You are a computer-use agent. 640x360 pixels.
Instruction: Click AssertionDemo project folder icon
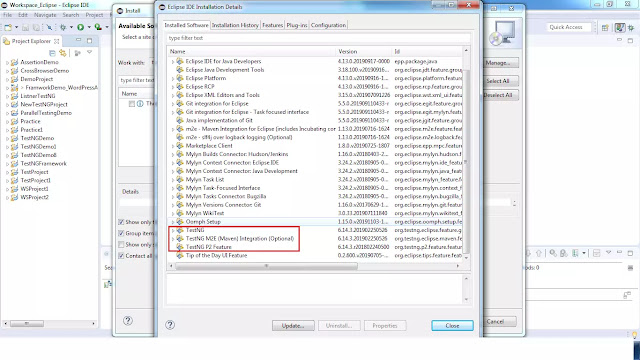click(x=14, y=62)
